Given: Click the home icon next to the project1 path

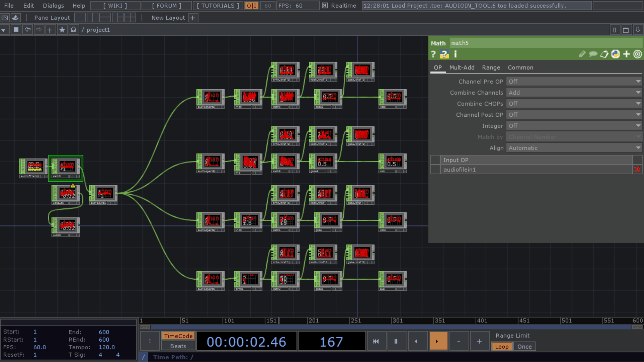Looking at the screenshot, I should coord(73,30).
